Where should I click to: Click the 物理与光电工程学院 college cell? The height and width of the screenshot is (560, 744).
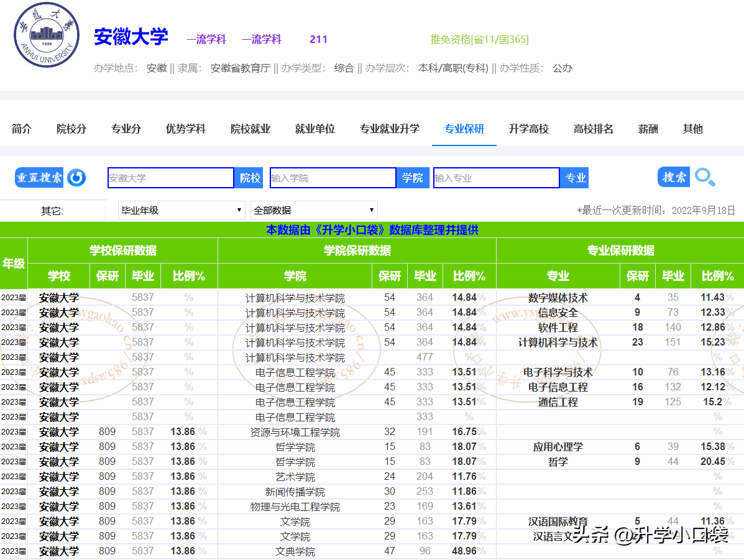pos(295,507)
